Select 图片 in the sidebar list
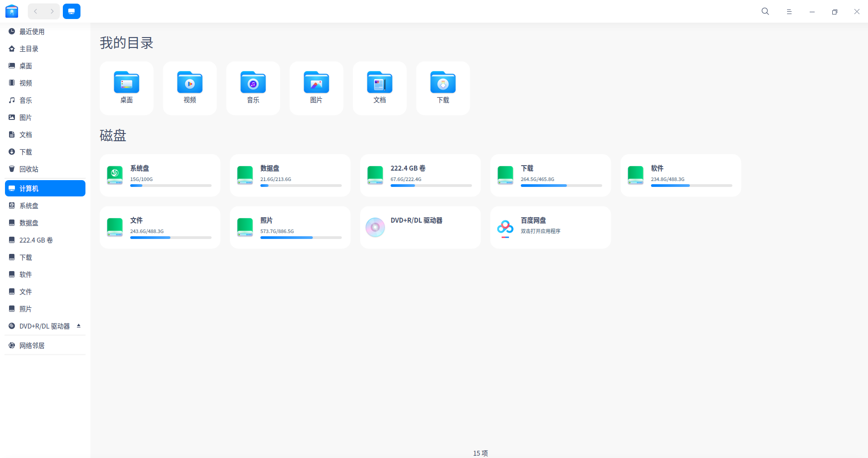 (45, 117)
